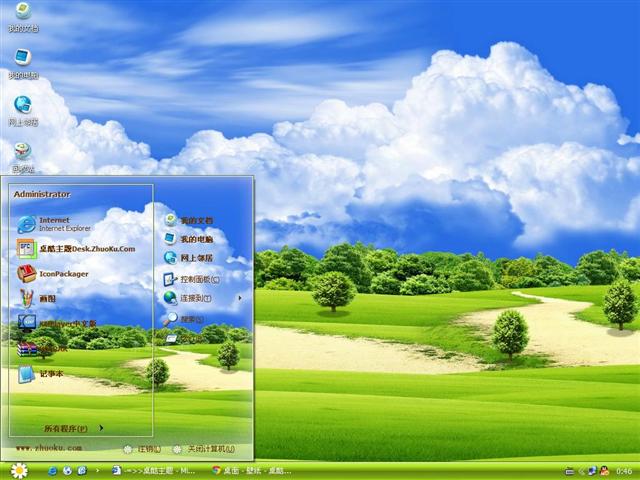Launch KMPlayer中文版 from the Start menu
The height and width of the screenshot is (480, 640).
point(57,323)
